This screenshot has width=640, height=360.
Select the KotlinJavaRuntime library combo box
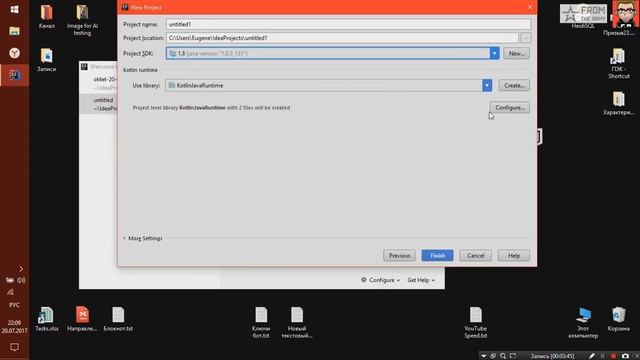click(x=329, y=85)
